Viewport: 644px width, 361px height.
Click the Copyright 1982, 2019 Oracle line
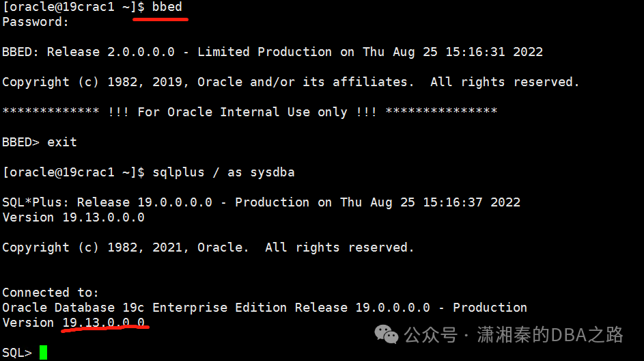pyautogui.click(x=291, y=82)
